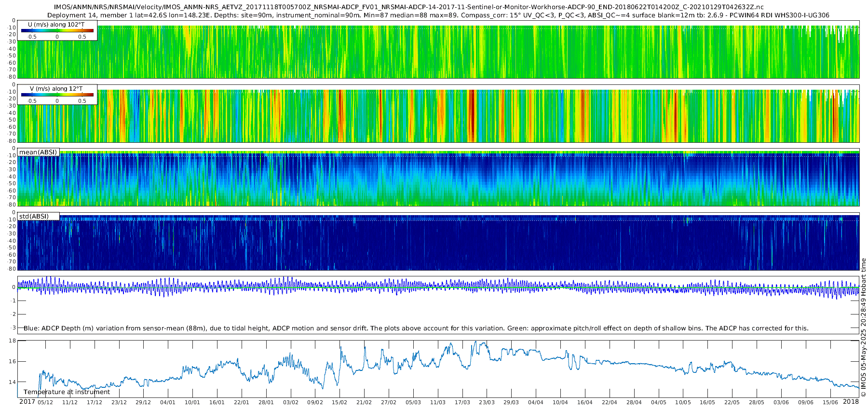Select the 'U (m/s) along 102°T' legend title
Viewport: 868px width, 410px height.
tap(56, 24)
